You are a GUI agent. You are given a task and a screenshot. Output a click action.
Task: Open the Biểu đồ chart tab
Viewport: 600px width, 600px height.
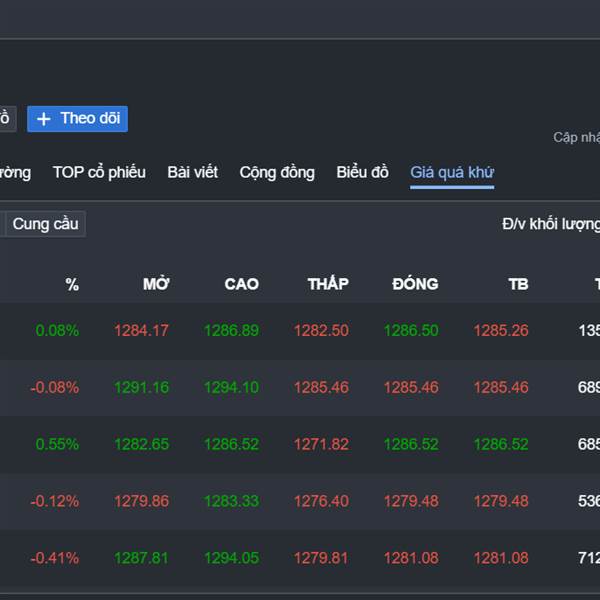(362, 173)
